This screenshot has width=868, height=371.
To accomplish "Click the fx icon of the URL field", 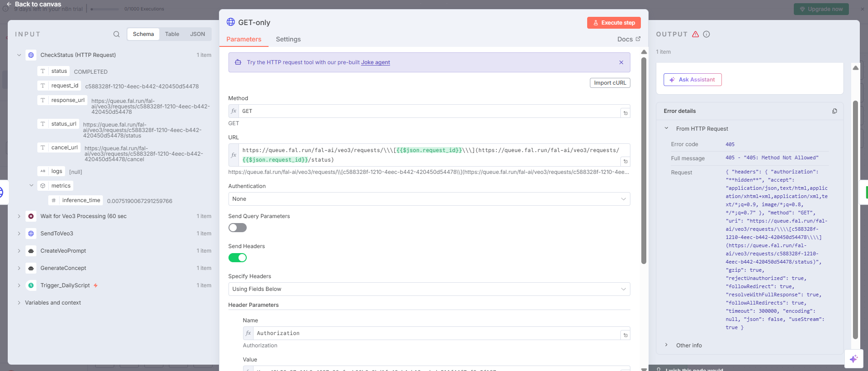I will (233, 155).
